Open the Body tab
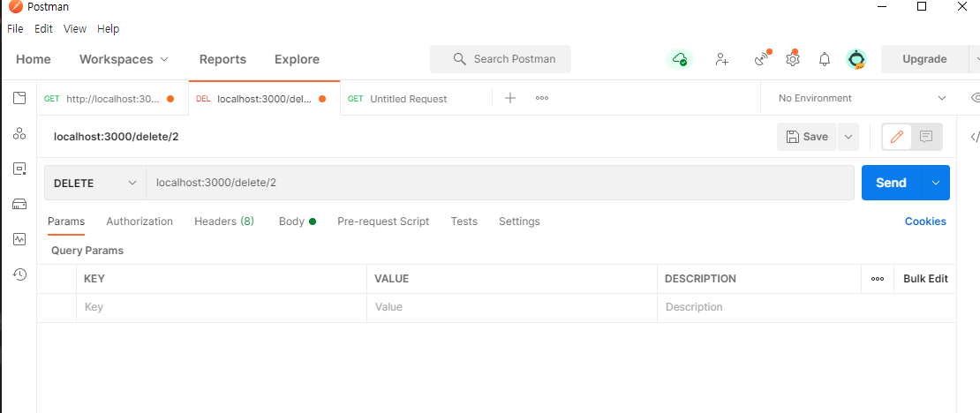 click(x=297, y=222)
